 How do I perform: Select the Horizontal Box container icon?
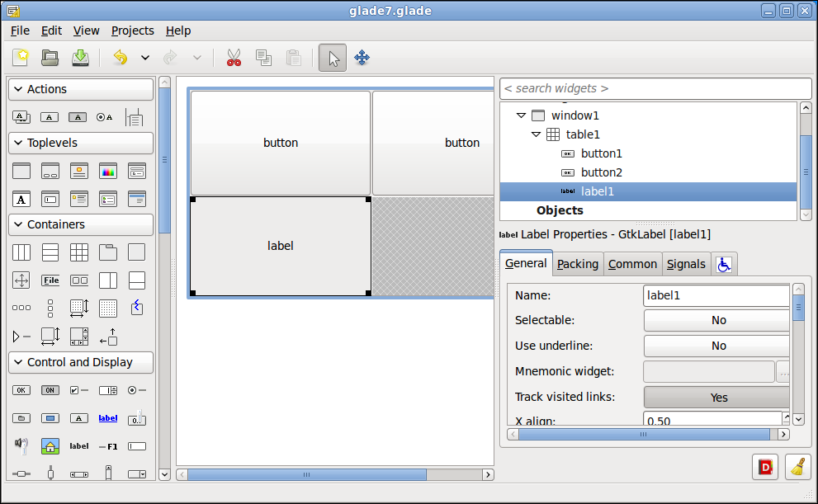tap(21, 252)
